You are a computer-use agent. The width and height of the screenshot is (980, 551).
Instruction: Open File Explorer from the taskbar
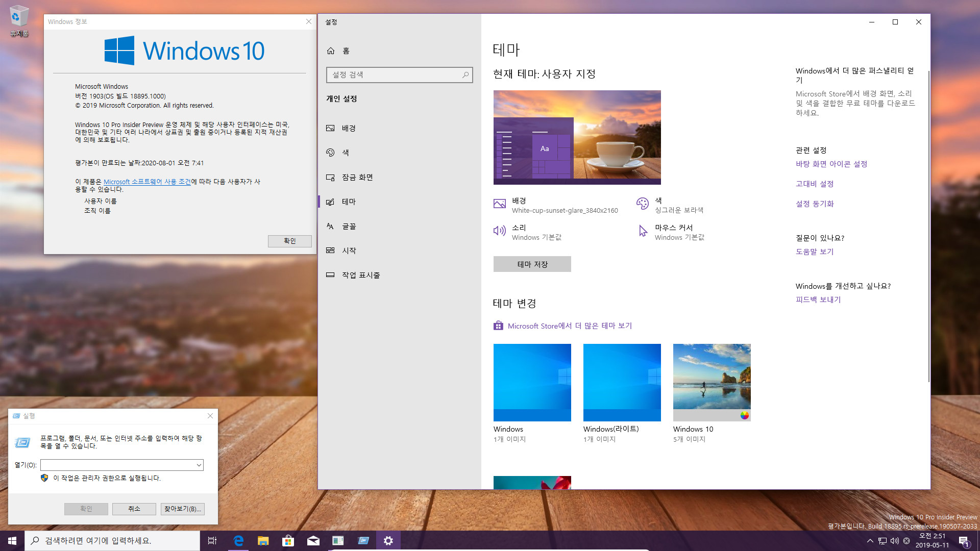263,541
